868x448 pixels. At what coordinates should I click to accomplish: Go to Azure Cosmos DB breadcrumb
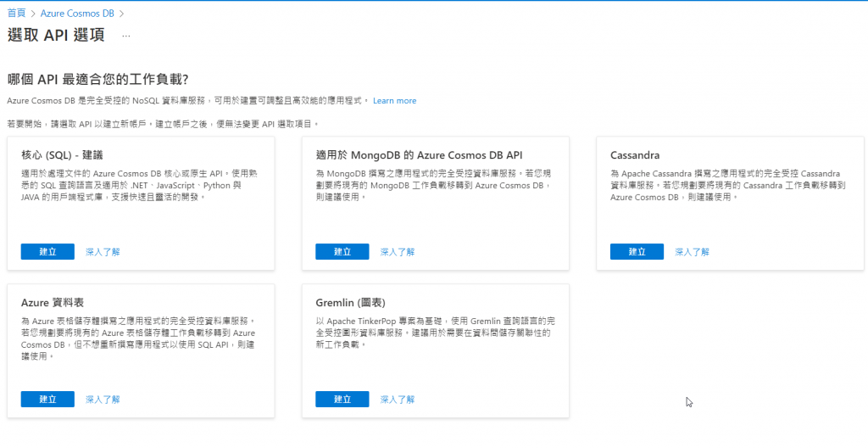77,13
